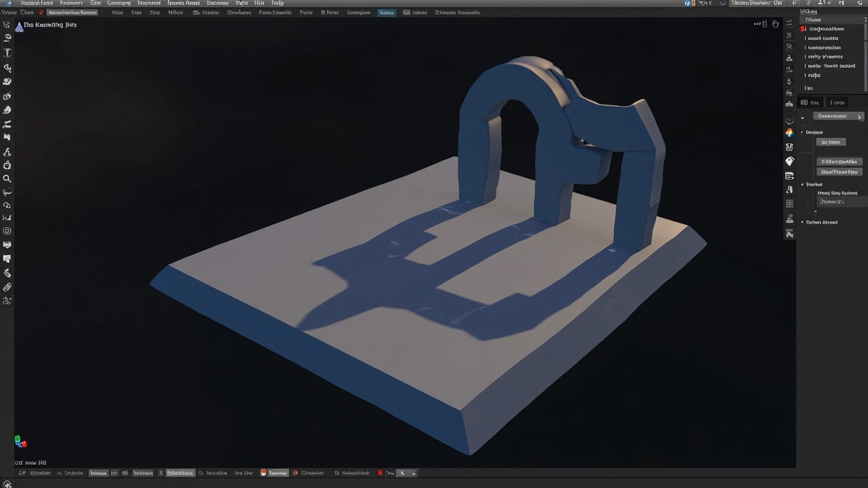868x488 pixels.
Task: Click the second tab above the properties panel
Action: 838,102
